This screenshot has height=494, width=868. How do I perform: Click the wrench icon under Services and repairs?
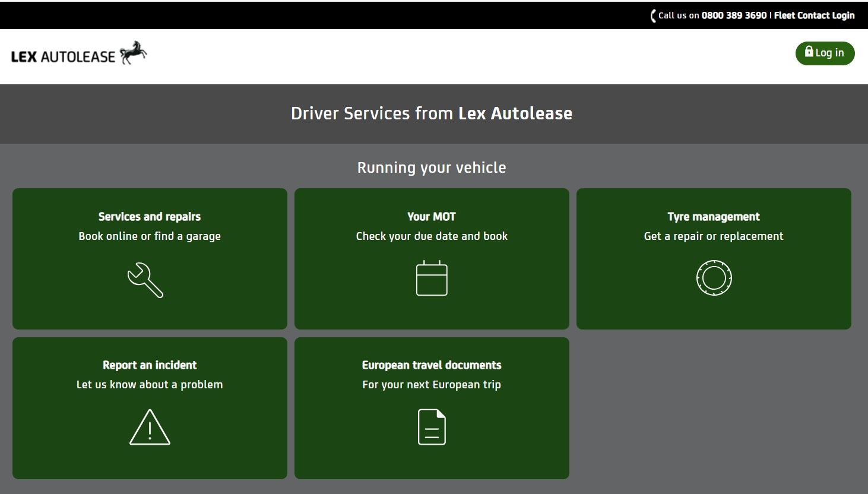tap(145, 279)
